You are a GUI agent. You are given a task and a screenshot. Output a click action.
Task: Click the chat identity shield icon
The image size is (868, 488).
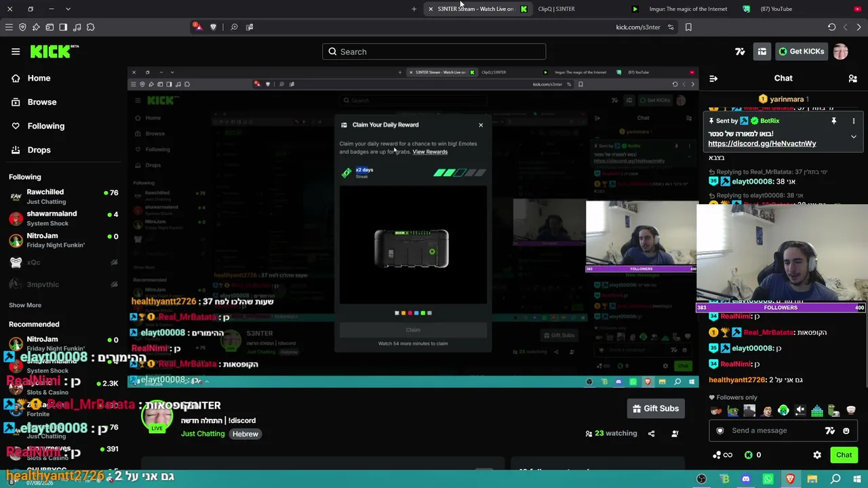pos(720,430)
